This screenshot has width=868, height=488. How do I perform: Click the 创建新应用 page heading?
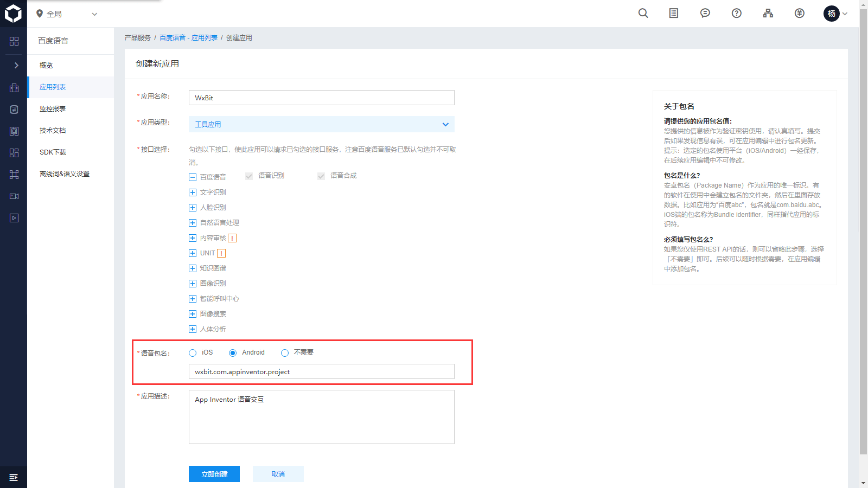click(x=157, y=64)
